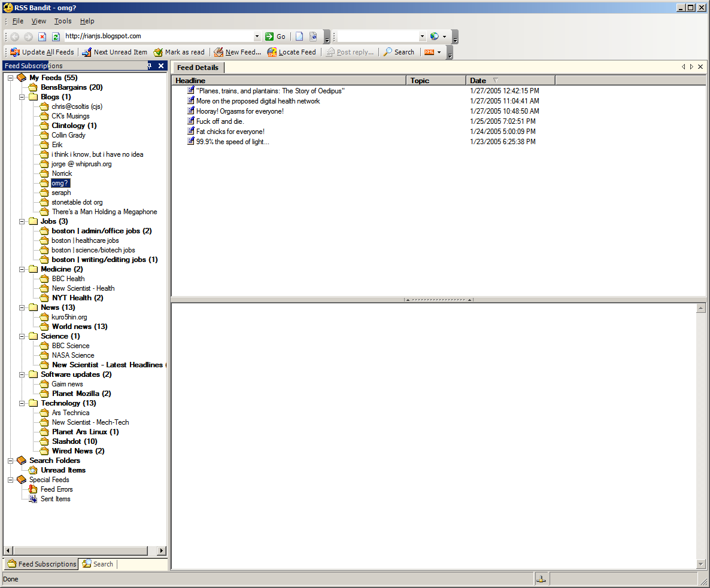
Task: Click the Update All Feeds button
Action: coord(42,52)
